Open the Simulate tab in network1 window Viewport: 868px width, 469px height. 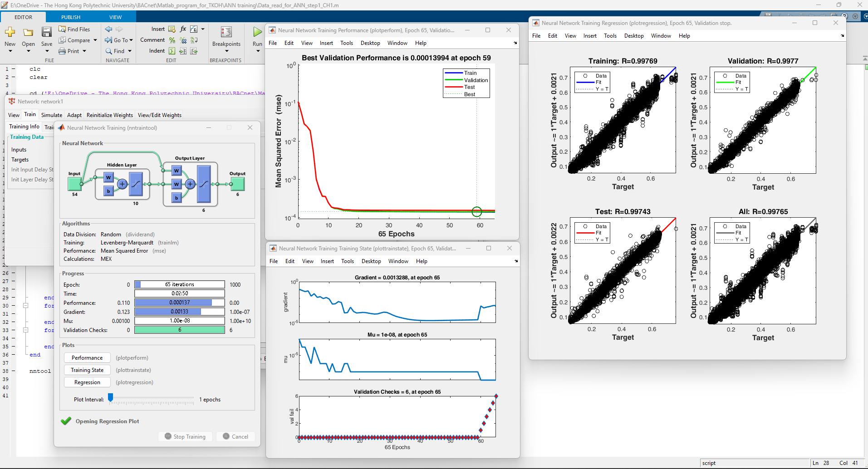coord(52,115)
